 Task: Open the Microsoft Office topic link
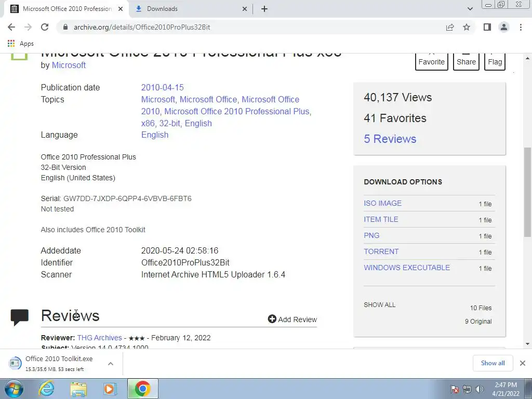(208, 99)
